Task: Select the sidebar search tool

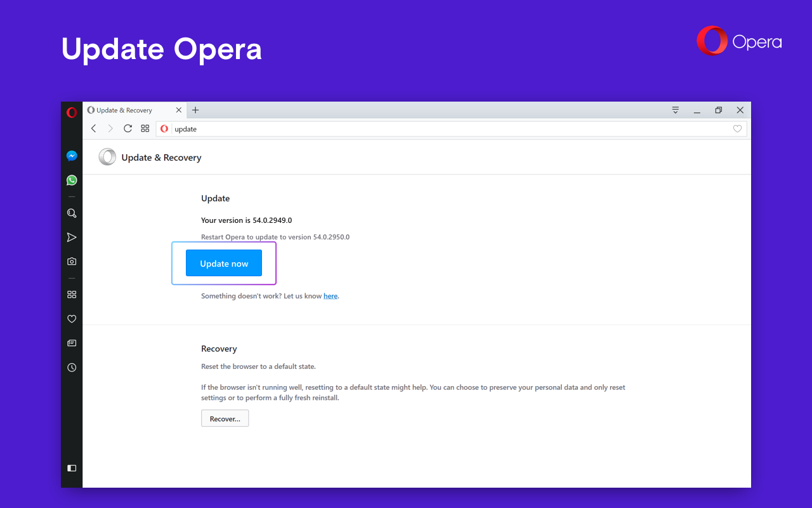Action: (x=71, y=213)
